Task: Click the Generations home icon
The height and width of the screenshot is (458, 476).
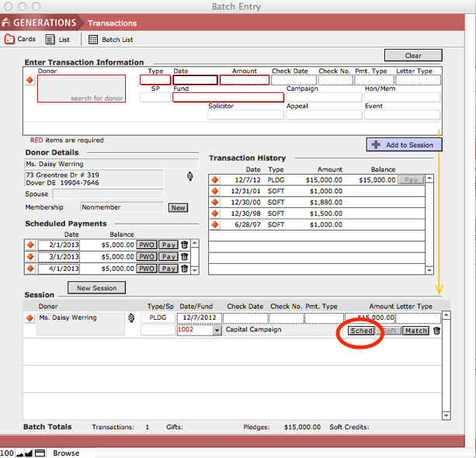Action: (7, 23)
